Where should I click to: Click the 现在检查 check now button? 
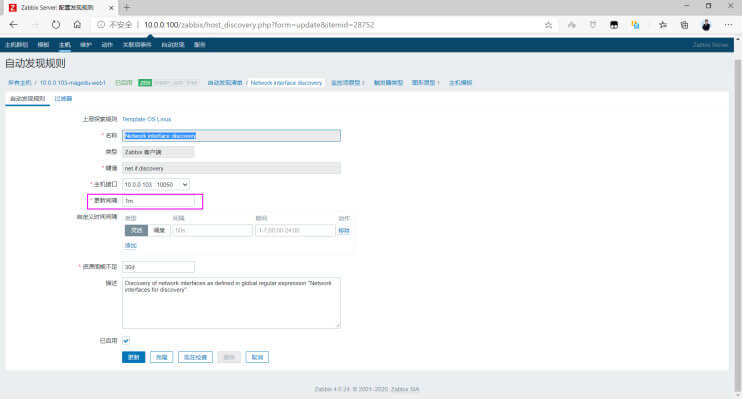195,357
